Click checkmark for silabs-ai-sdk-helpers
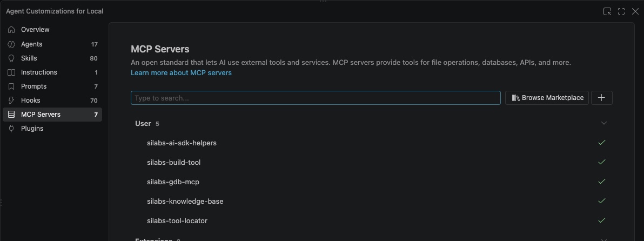Image resolution: width=644 pixels, height=241 pixels. pos(602,143)
